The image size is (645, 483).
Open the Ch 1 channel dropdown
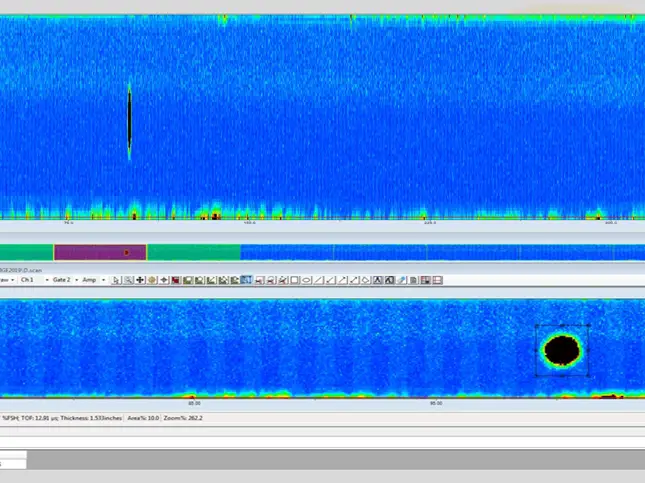35,280
